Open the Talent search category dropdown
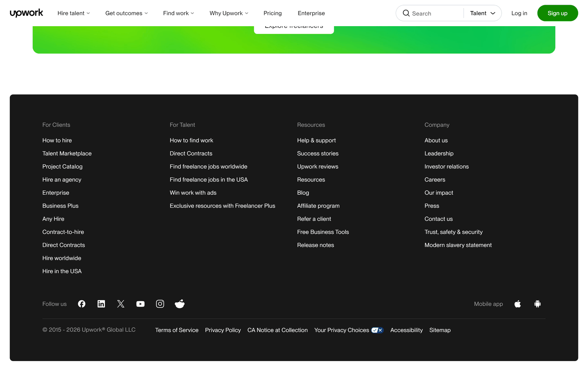Viewport: 588px width, 368px height. pyautogui.click(x=483, y=13)
